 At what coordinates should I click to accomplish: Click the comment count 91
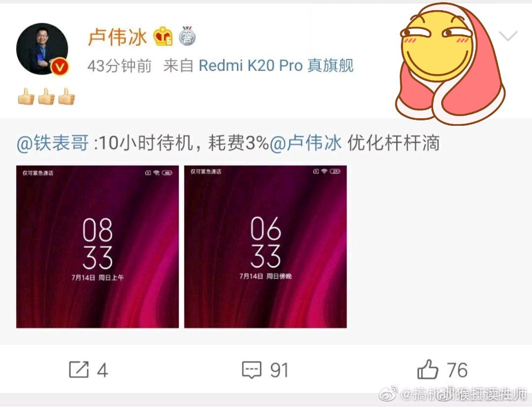(279, 370)
